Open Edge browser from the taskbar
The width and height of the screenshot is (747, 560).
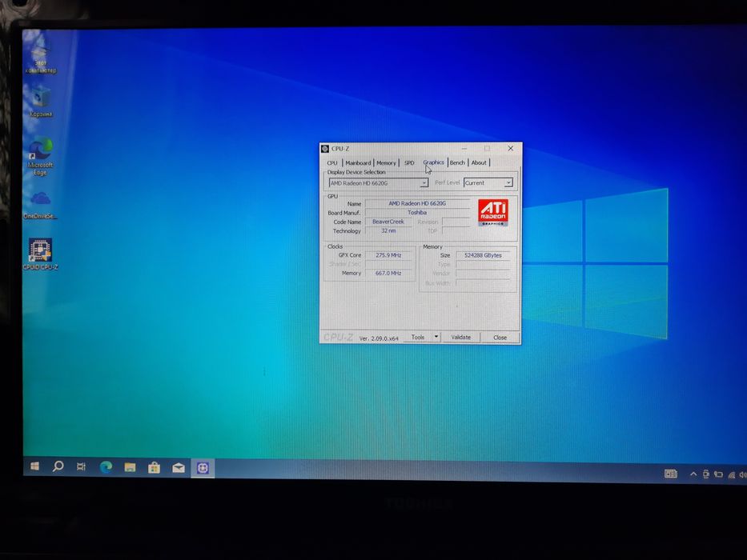pyautogui.click(x=106, y=468)
